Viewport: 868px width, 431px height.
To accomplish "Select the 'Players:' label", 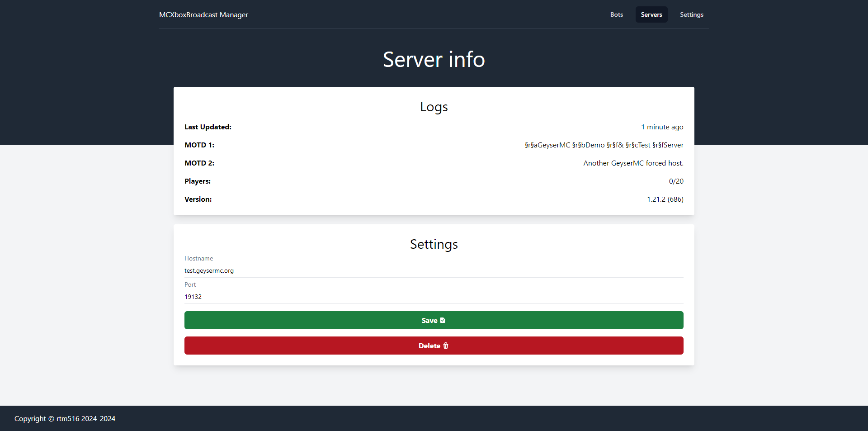I will (198, 181).
